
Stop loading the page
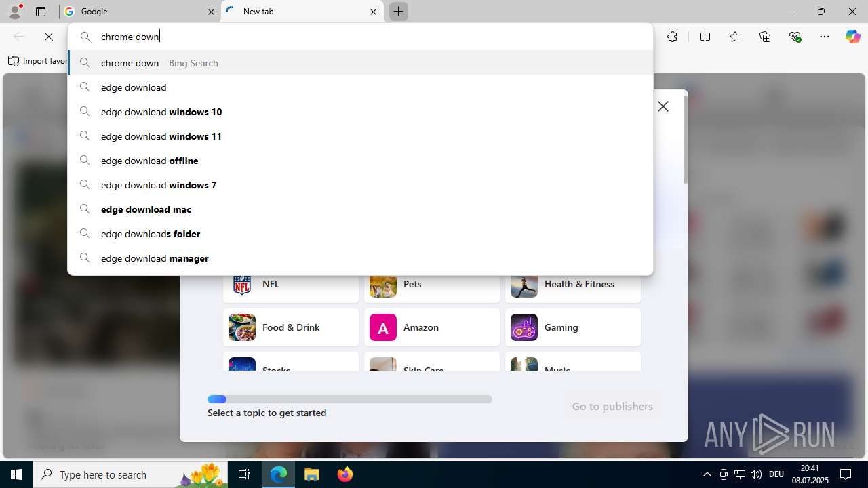[x=49, y=37]
